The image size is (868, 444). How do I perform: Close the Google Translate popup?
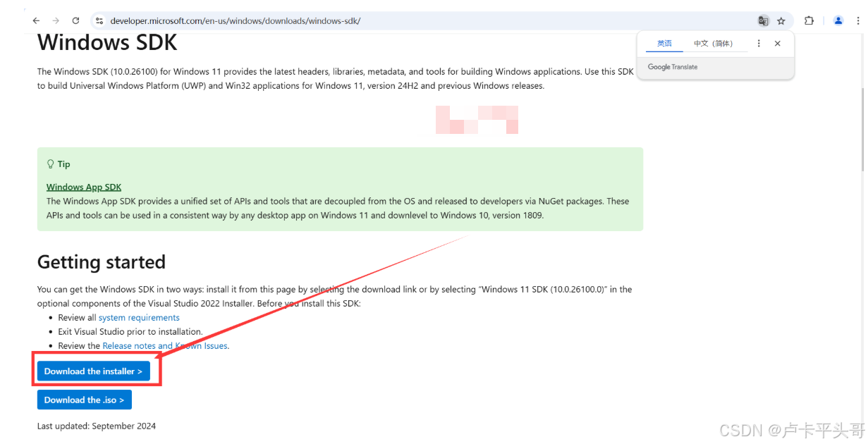[778, 44]
